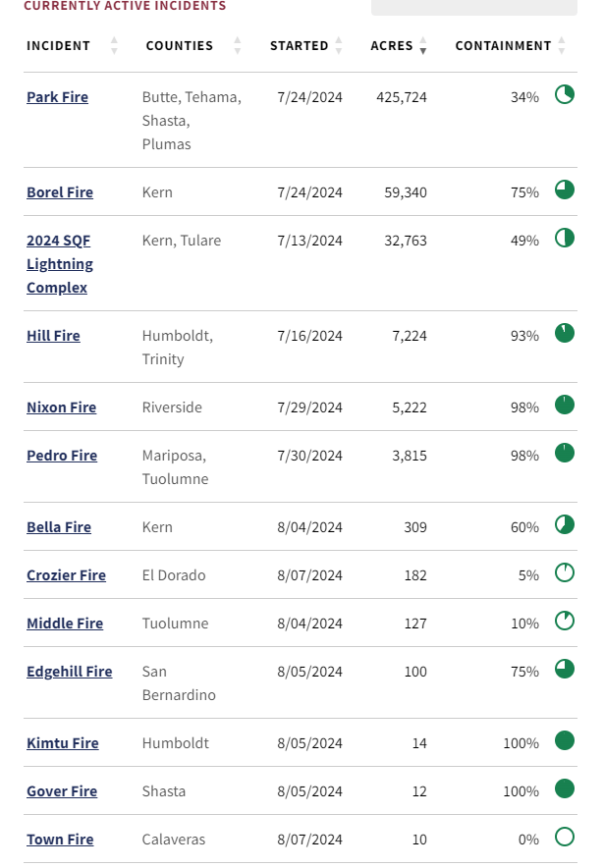
Task: Click the Park Fire 34% containment pie icon
Action: pyautogui.click(x=564, y=94)
